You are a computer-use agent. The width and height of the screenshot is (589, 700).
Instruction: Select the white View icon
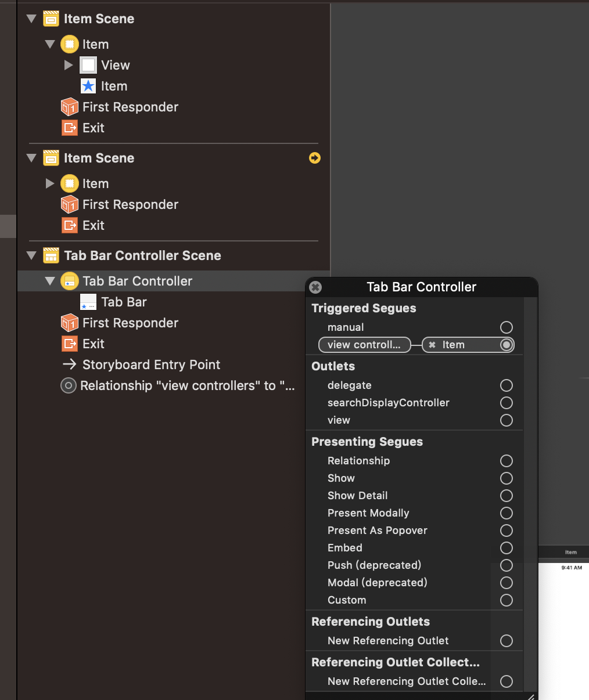[x=88, y=65]
